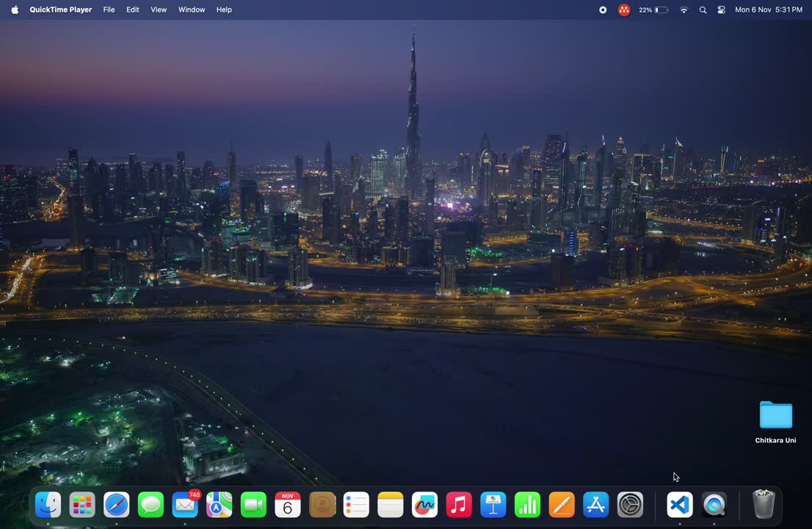Open Calendar showing Nov 6
The image size is (812, 529).
pyautogui.click(x=287, y=505)
